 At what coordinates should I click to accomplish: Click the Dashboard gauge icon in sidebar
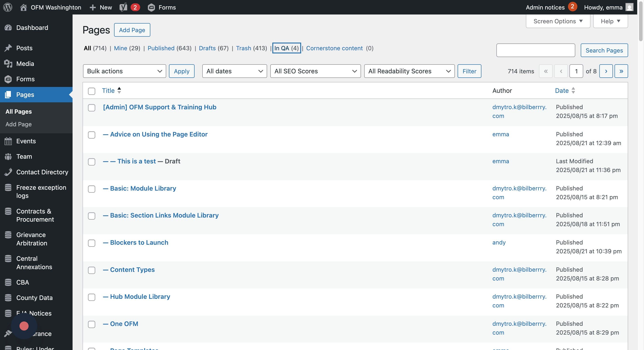coord(8,28)
